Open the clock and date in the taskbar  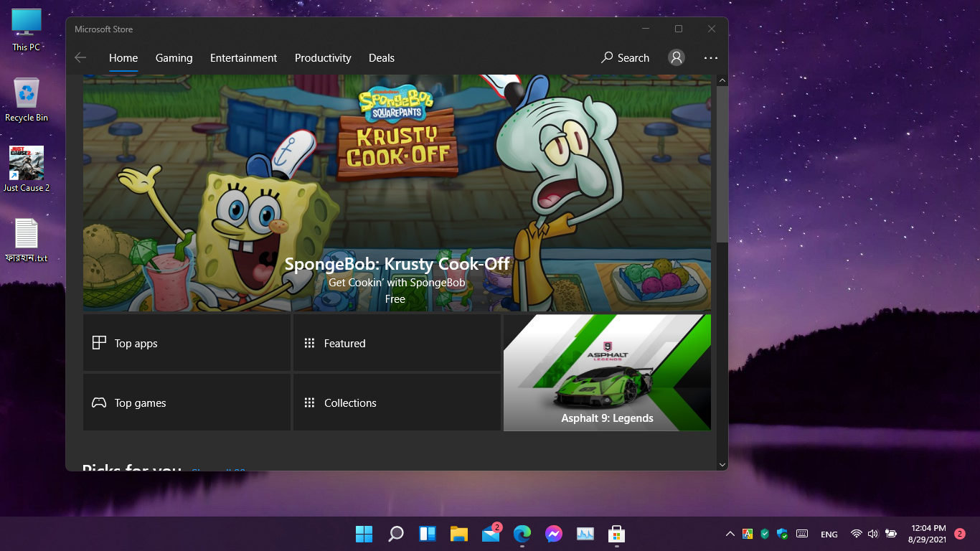(x=928, y=534)
